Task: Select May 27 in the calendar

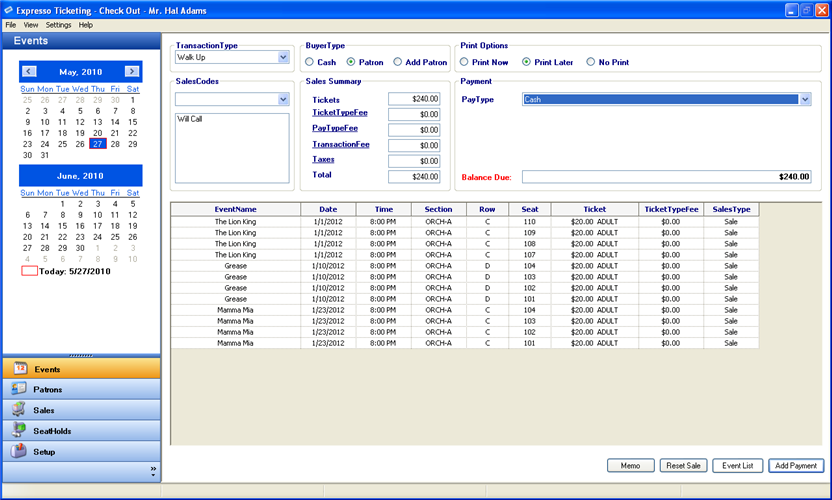Action: (x=98, y=144)
